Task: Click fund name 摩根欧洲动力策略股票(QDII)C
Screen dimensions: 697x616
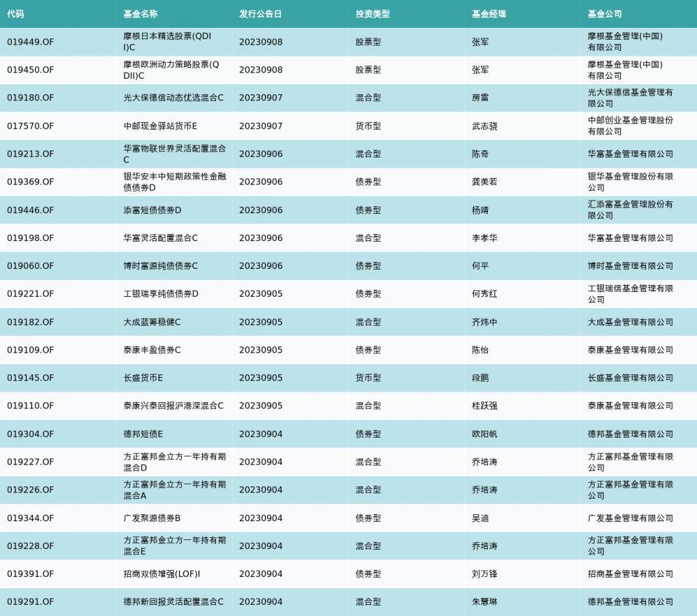Action: 171,70
